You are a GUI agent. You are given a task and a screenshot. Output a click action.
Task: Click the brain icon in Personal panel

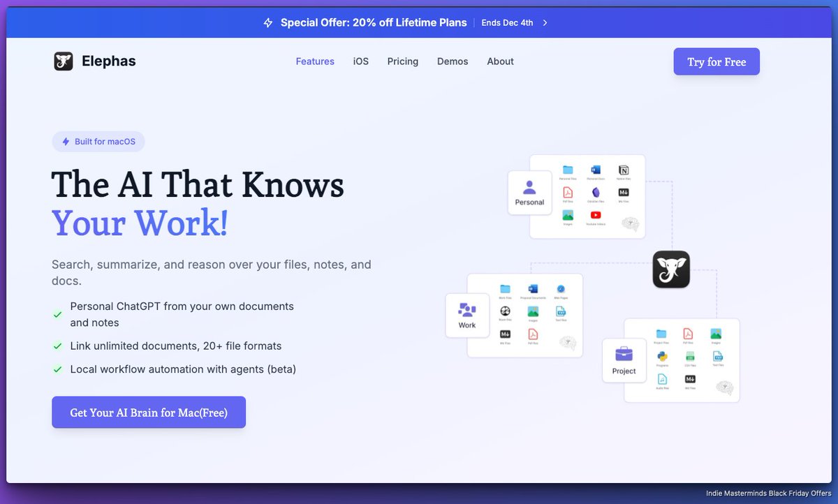pyautogui.click(x=630, y=224)
